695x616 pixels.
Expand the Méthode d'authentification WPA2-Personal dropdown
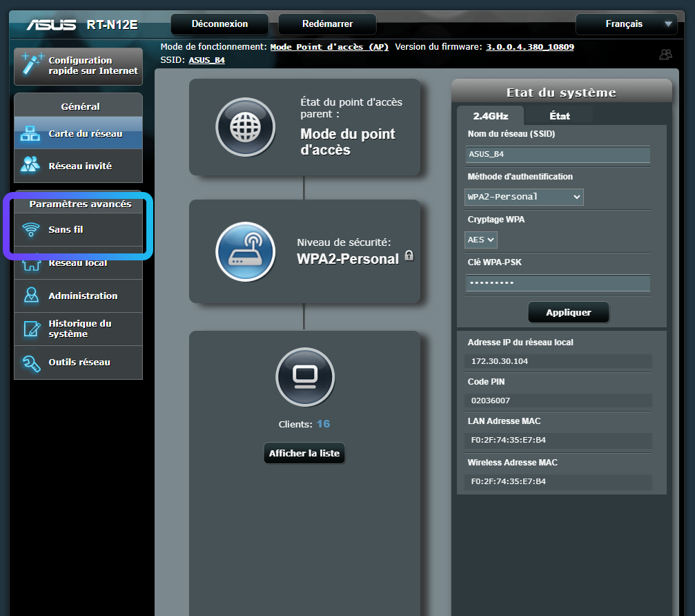click(524, 197)
